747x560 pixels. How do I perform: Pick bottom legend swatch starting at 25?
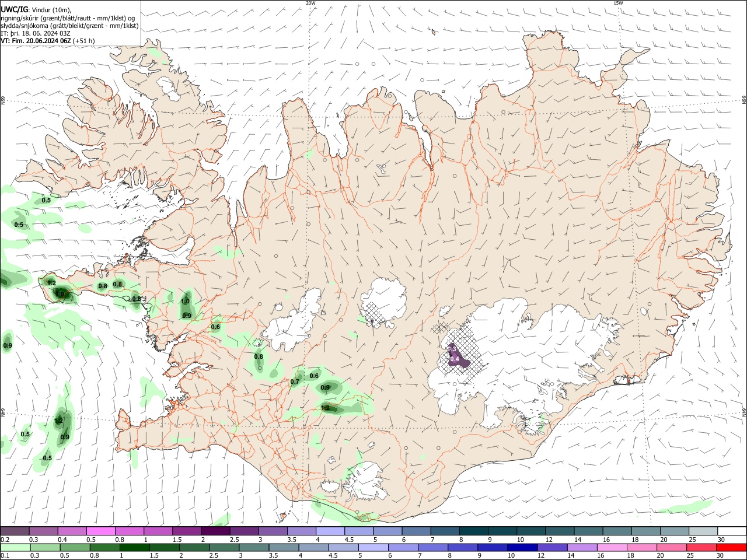[701, 548]
